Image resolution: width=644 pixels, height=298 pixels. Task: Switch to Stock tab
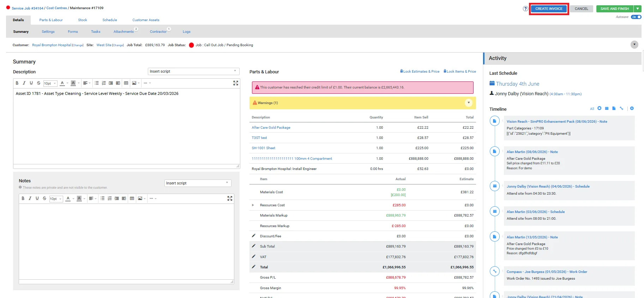coord(83,20)
